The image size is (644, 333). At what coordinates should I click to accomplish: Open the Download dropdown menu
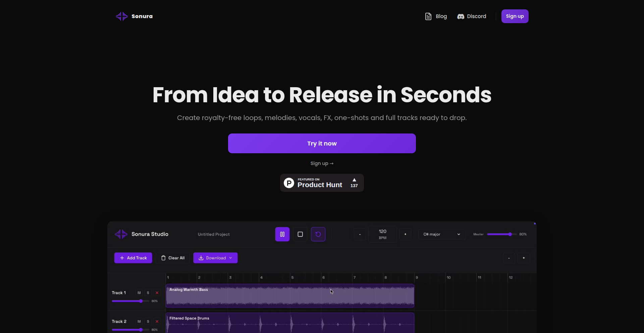pos(215,258)
